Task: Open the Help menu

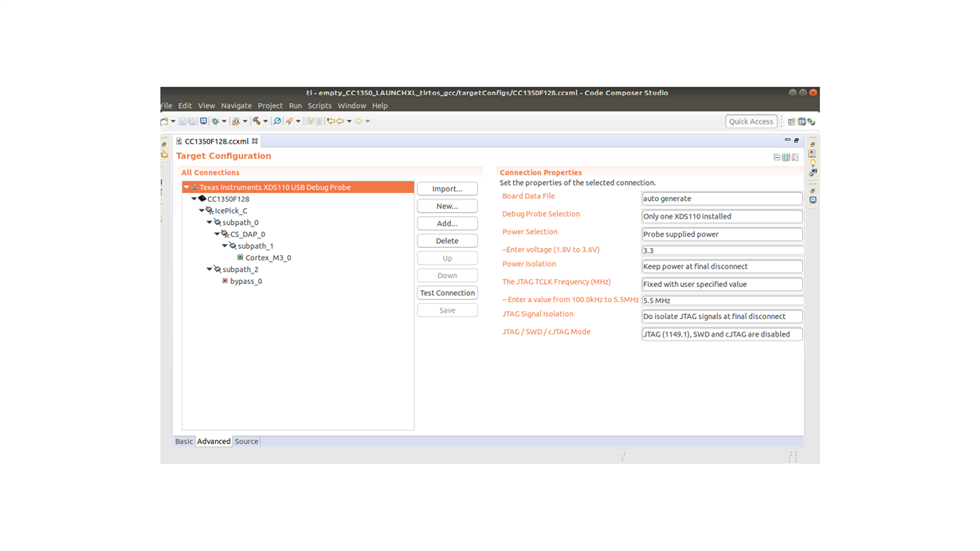Action: [x=380, y=105]
